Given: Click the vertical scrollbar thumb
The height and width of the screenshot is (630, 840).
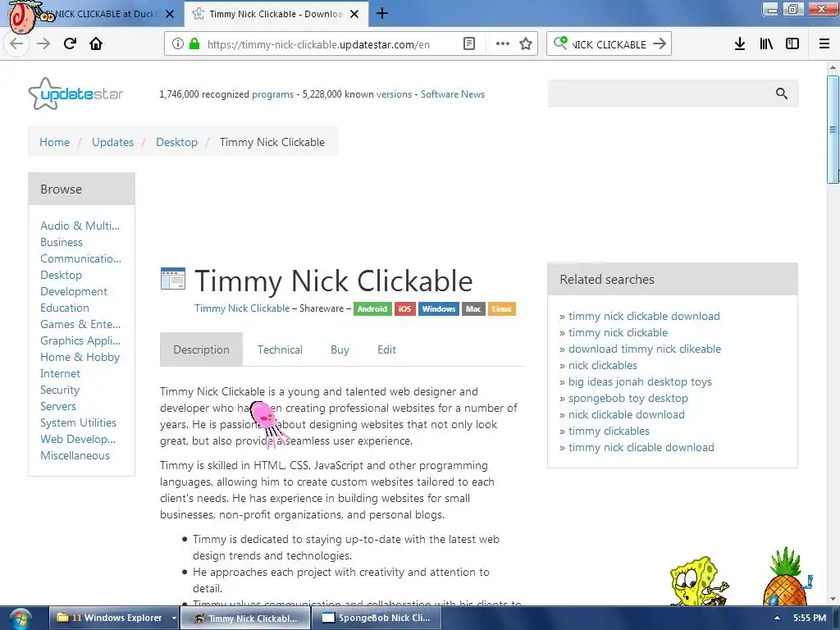Looking at the screenshot, I should click(833, 130).
